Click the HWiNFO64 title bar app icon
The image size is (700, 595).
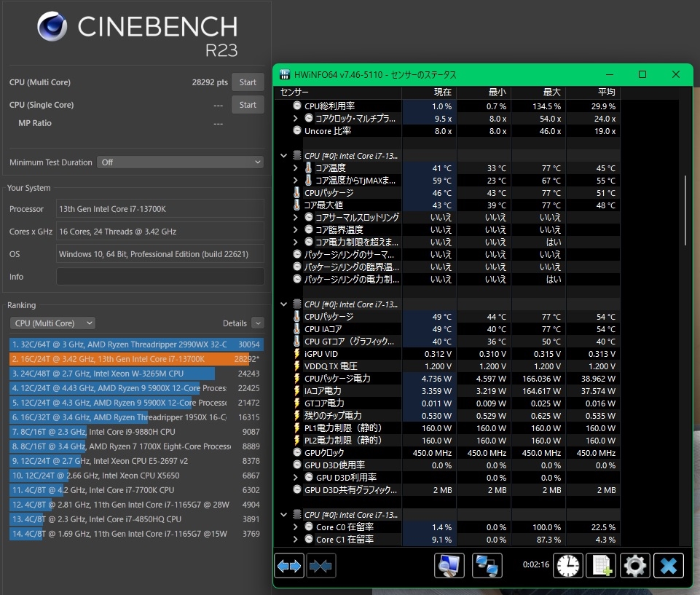284,74
